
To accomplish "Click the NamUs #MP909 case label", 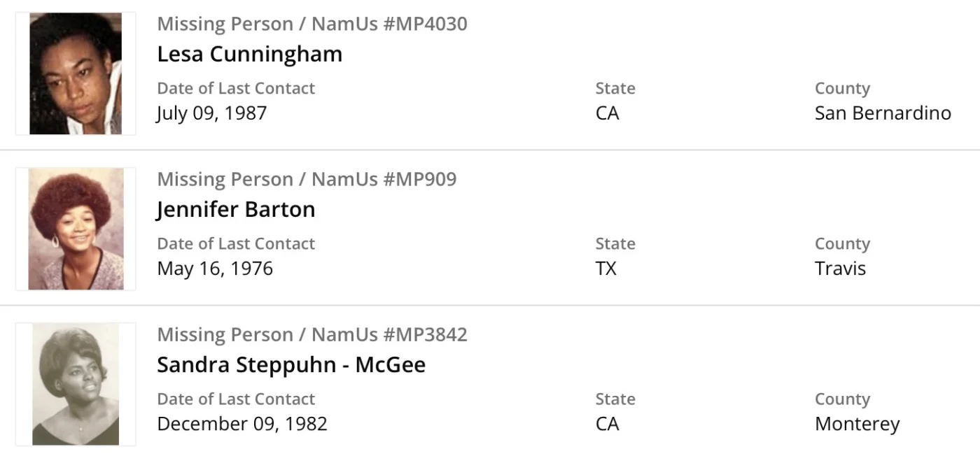I will tap(307, 179).
